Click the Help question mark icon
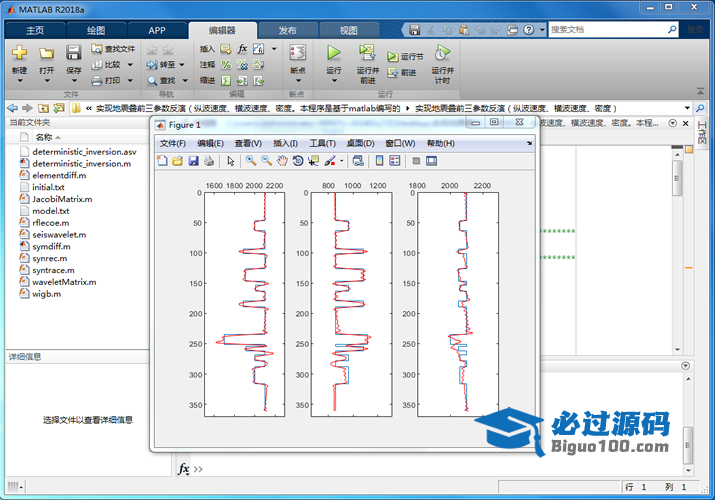Image resolution: width=715 pixels, height=500 pixels. pyautogui.click(x=528, y=30)
